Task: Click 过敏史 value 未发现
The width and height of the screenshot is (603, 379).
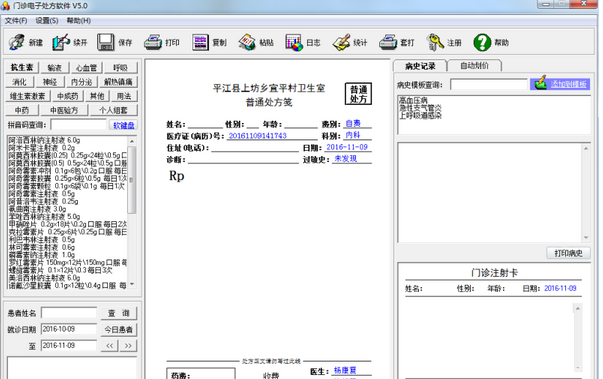Action: [x=345, y=158]
